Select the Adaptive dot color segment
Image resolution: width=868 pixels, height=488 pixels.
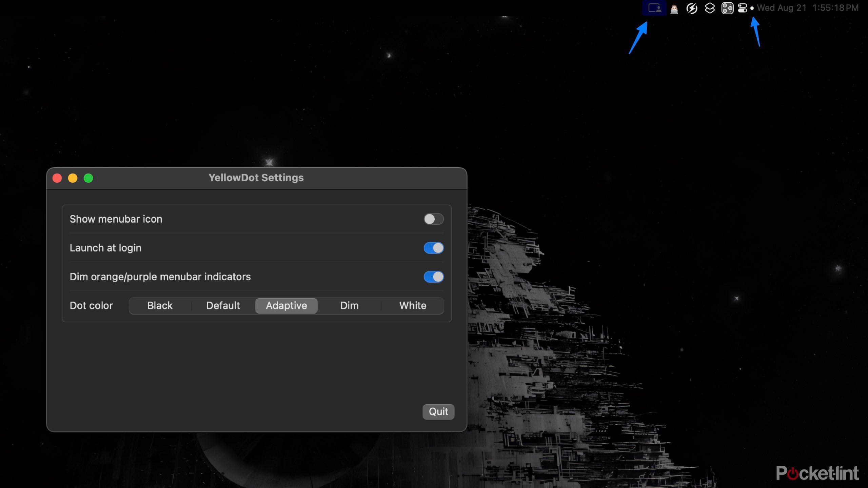click(286, 306)
